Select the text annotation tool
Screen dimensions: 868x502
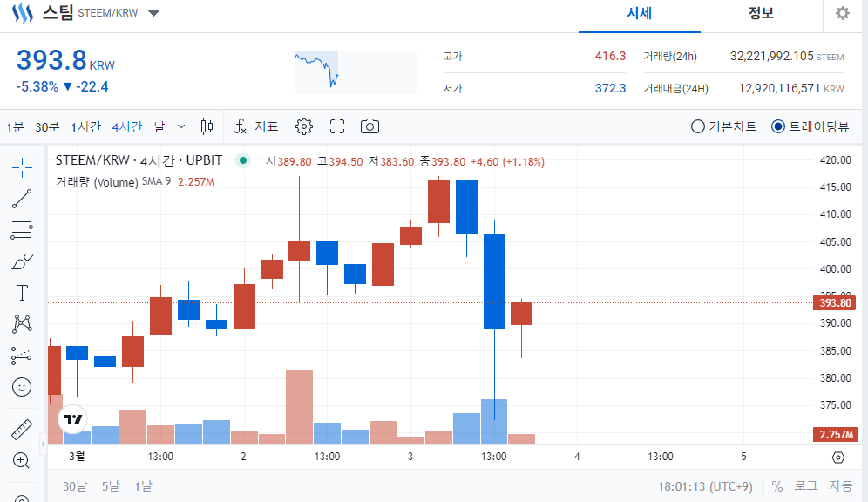(x=22, y=293)
